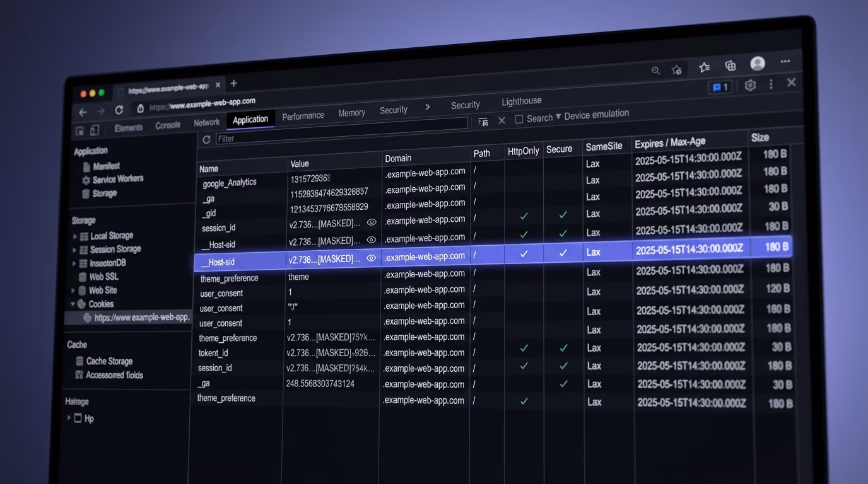The image size is (868, 484).
Task: Select the Accessorred fiolds sidebar item
Action: pyautogui.click(x=114, y=375)
